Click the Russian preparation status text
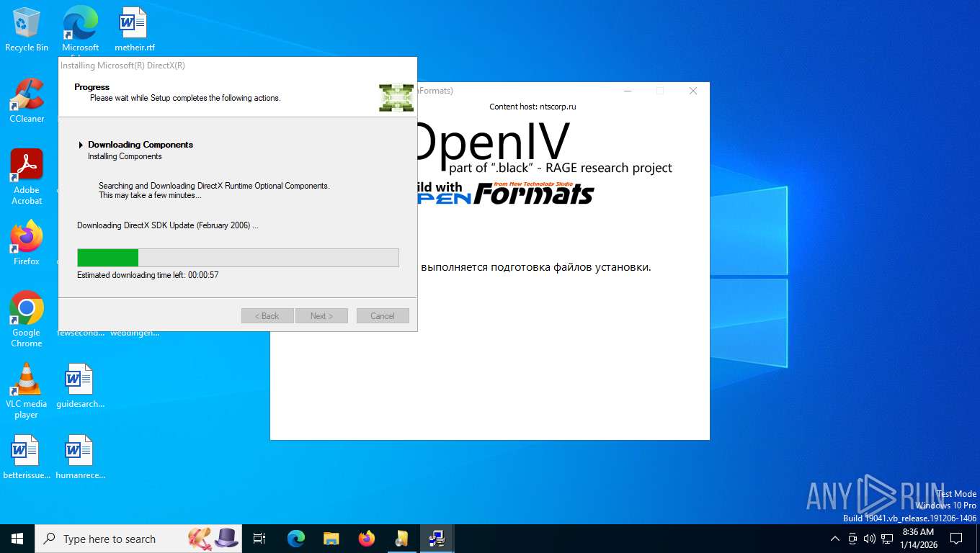The image size is (980, 553). point(535,267)
